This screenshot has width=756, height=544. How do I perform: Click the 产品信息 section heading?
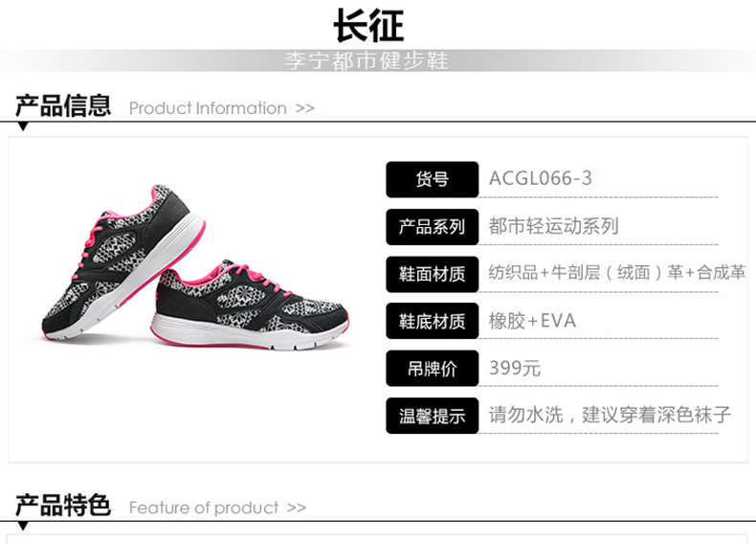[x=63, y=105]
